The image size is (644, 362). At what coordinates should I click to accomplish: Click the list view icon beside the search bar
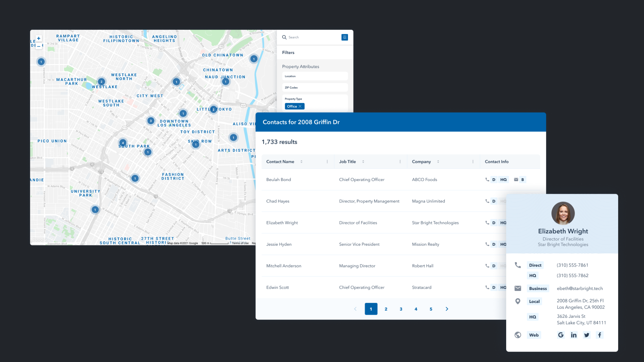(345, 37)
